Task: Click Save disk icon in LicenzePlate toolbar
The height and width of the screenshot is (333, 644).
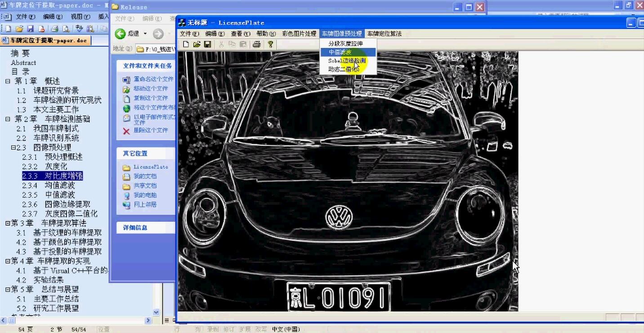Action: [207, 44]
